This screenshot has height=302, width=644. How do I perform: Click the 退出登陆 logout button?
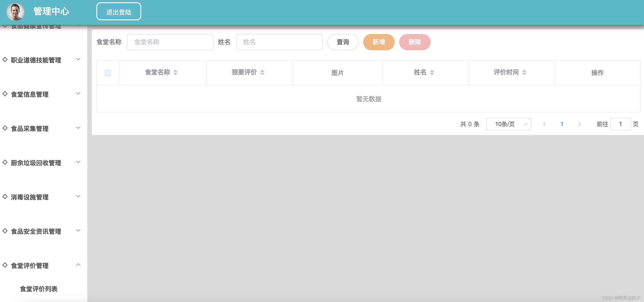pyautogui.click(x=119, y=11)
